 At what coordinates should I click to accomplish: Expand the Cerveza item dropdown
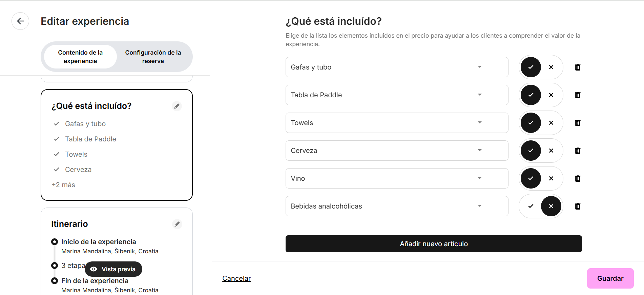coord(397,151)
